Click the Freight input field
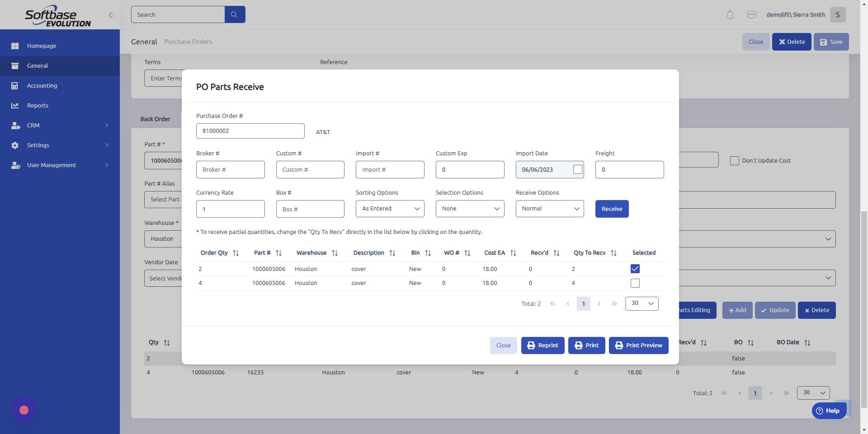Image resolution: width=868 pixels, height=434 pixels. pyautogui.click(x=629, y=169)
